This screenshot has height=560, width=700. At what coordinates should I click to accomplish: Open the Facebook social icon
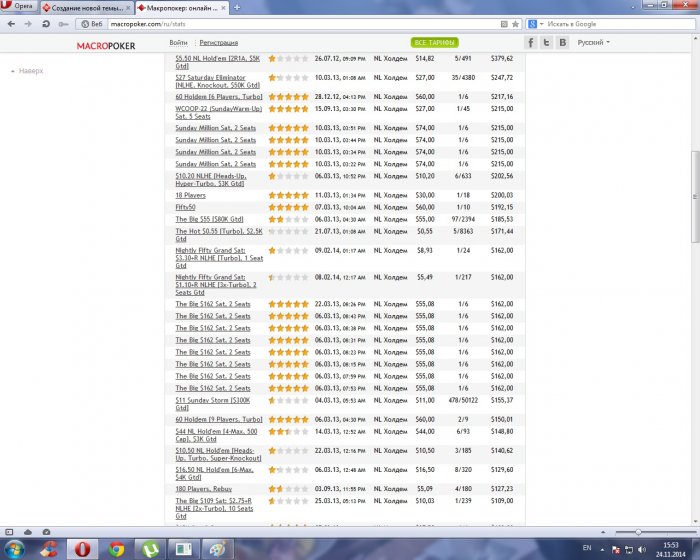tap(530, 42)
